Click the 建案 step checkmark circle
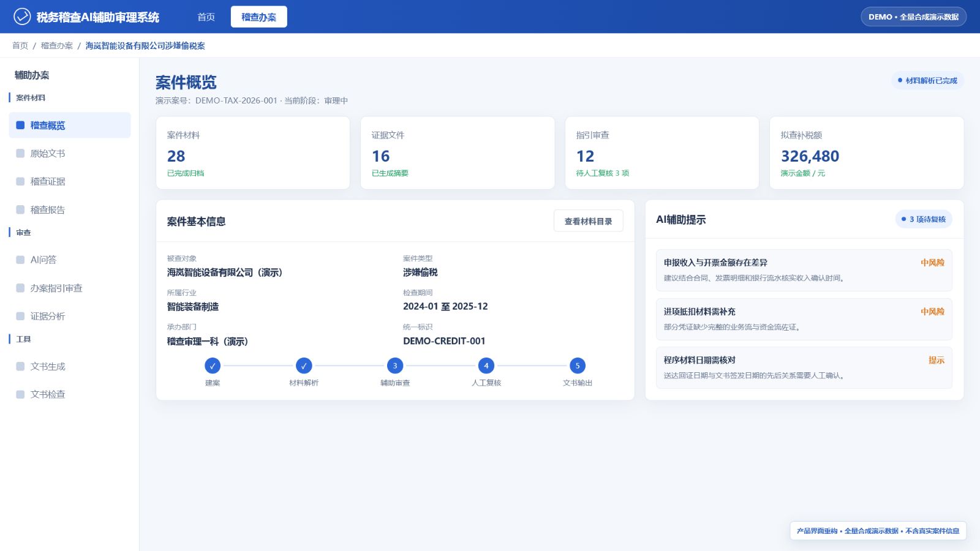980x551 pixels. (213, 365)
